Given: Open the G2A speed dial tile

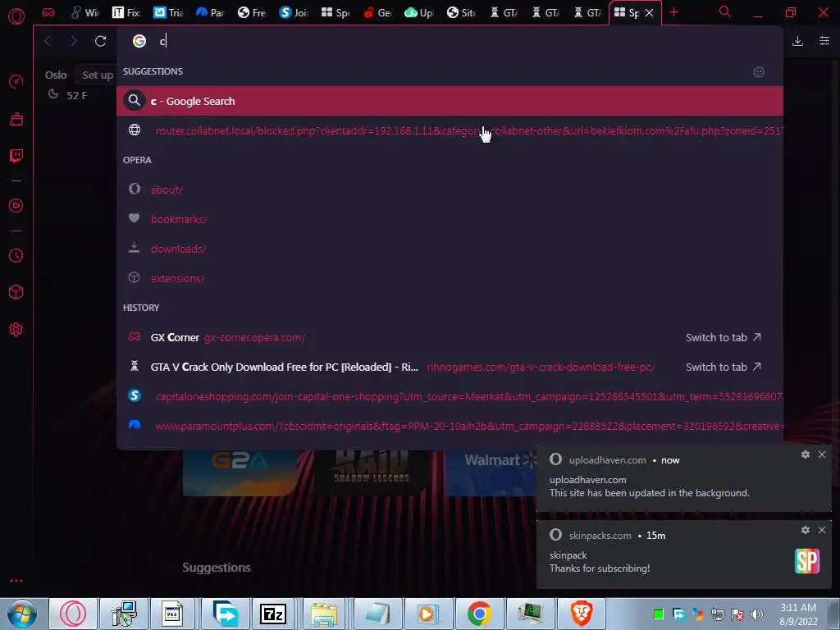Looking at the screenshot, I should 240,472.
